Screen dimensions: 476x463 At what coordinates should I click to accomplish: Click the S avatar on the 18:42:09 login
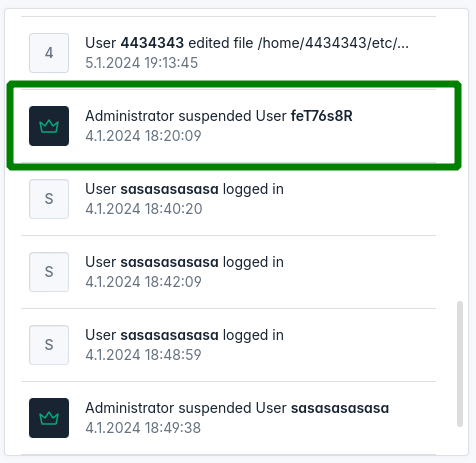pyautogui.click(x=49, y=272)
